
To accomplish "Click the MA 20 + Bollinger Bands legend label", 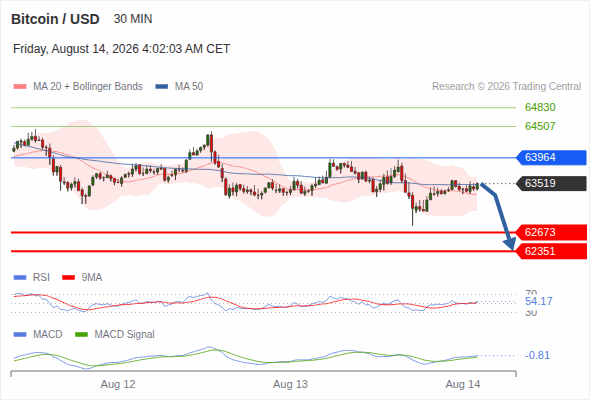I will [x=88, y=87].
